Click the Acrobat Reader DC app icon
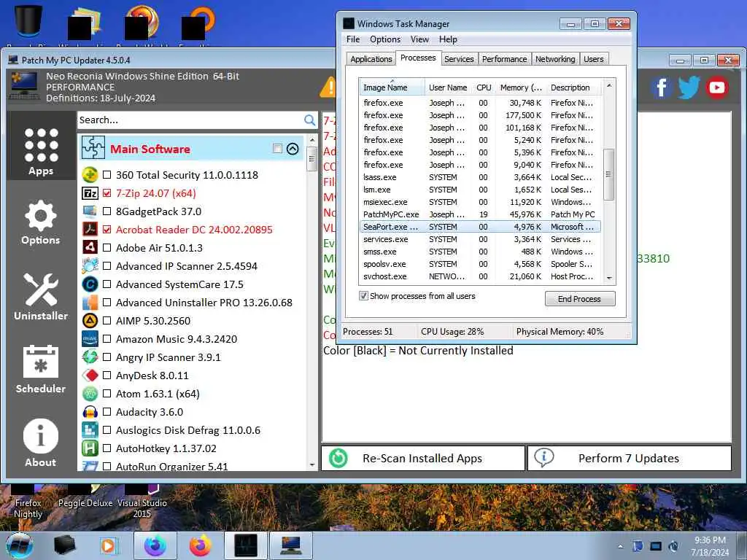This screenshot has width=747, height=560. [90, 229]
